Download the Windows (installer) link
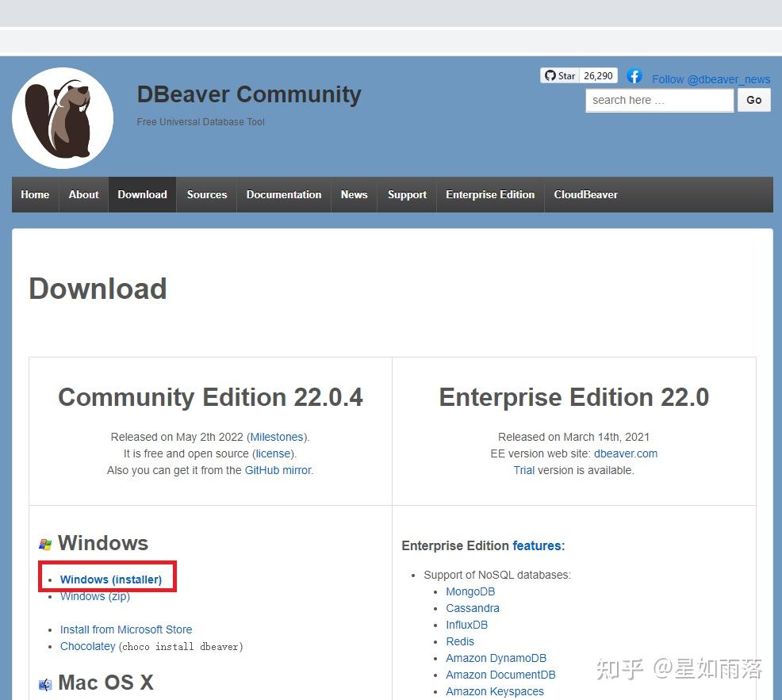The image size is (782, 700). [111, 580]
